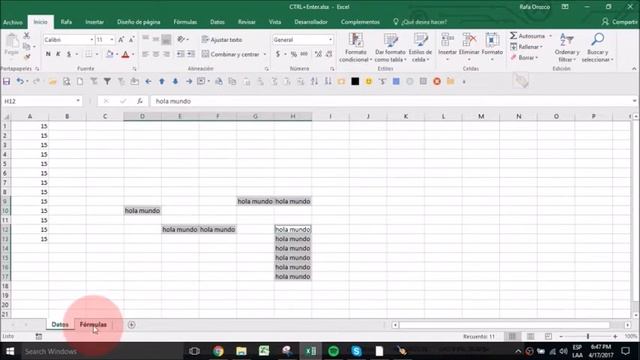Image resolution: width=640 pixels, height=360 pixels.
Task: Click the red circle toolbar icon
Action: (x=437, y=82)
